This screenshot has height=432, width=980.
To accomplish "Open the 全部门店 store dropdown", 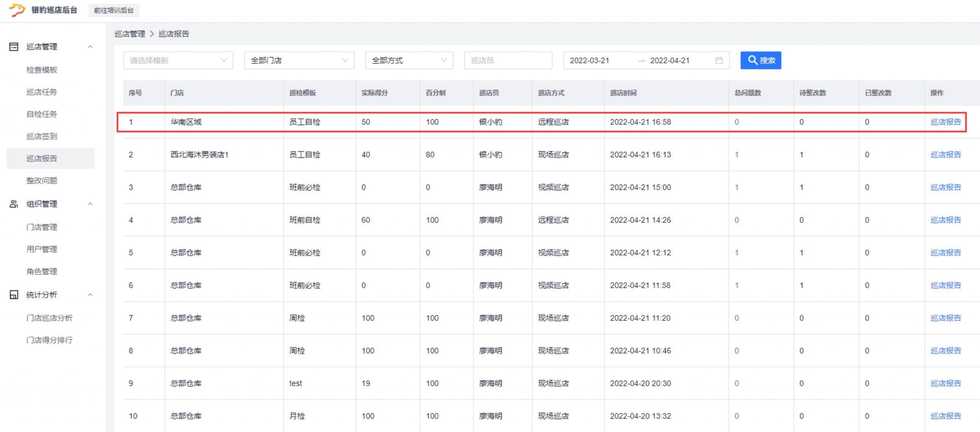I will click(x=299, y=61).
